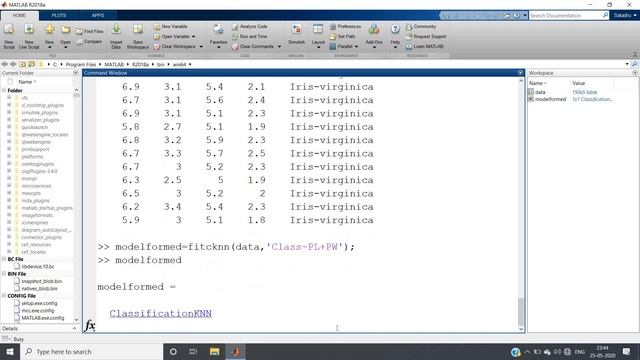Open the Community link

click(421, 27)
